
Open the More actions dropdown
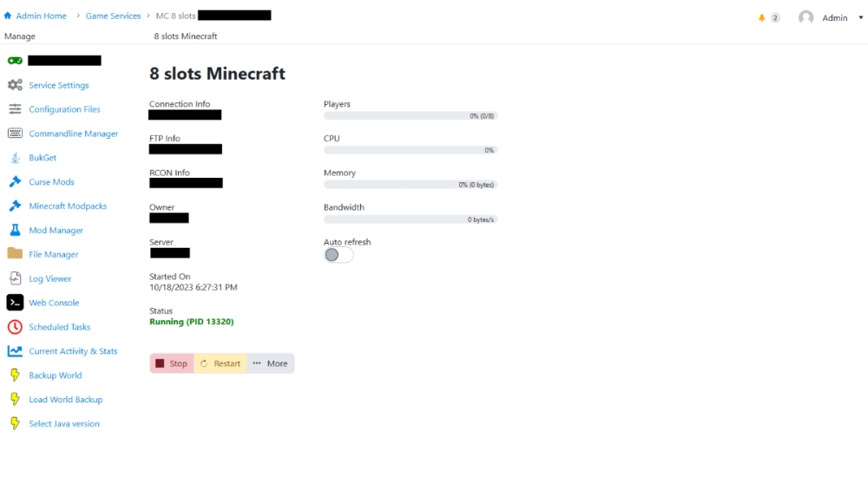point(270,363)
